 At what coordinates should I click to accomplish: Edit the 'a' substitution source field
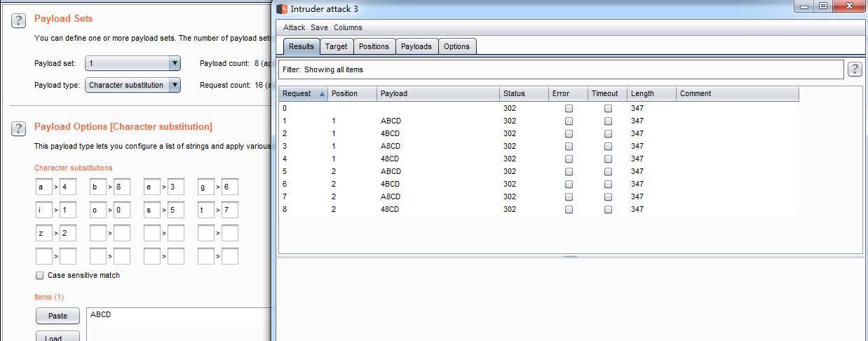click(x=44, y=187)
